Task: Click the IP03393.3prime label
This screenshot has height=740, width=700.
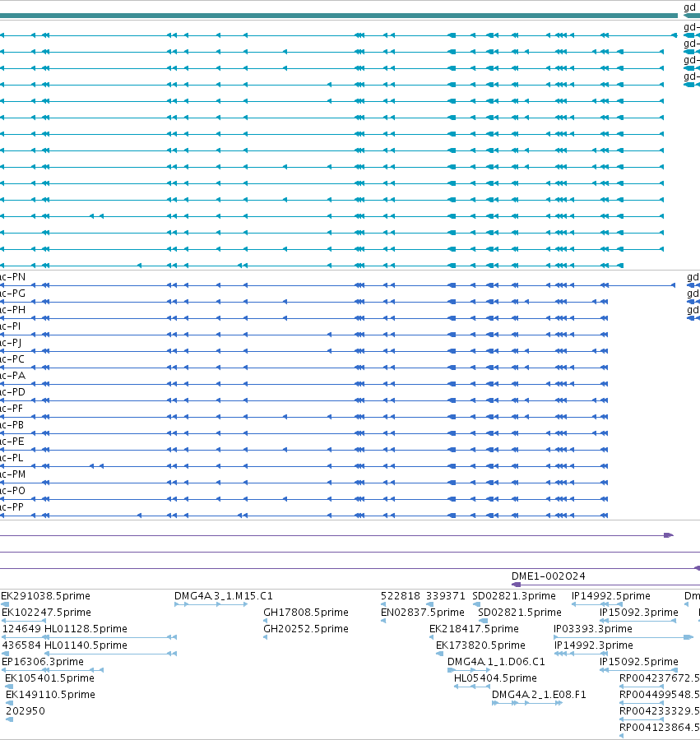Action: coord(593,629)
